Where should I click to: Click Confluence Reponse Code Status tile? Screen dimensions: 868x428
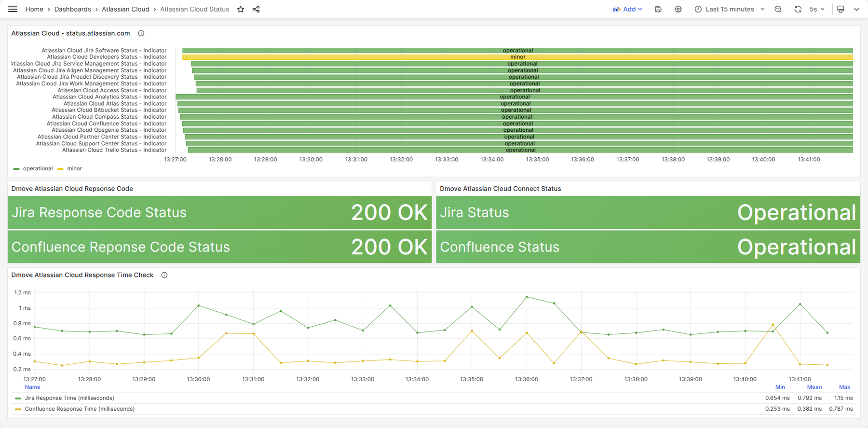click(x=219, y=247)
